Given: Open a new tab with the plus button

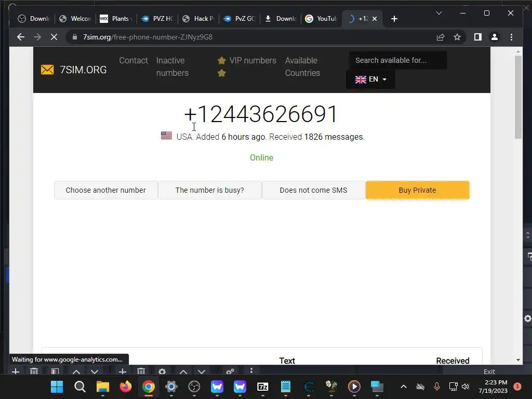Looking at the screenshot, I should (x=394, y=19).
